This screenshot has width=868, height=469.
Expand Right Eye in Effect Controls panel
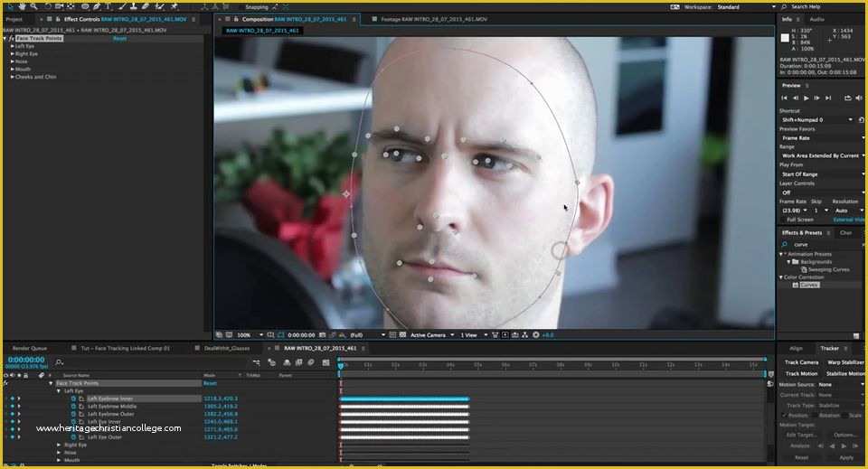(12, 53)
